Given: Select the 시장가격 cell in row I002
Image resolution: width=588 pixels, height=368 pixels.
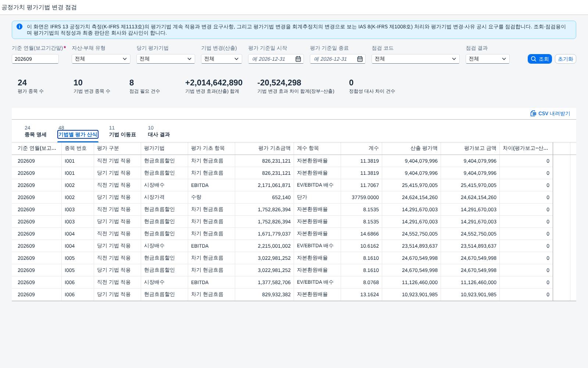Looking at the screenshot, I should 165,197.
